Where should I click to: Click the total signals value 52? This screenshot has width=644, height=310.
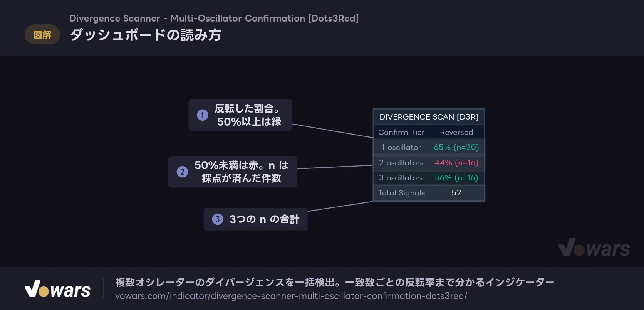click(x=456, y=193)
